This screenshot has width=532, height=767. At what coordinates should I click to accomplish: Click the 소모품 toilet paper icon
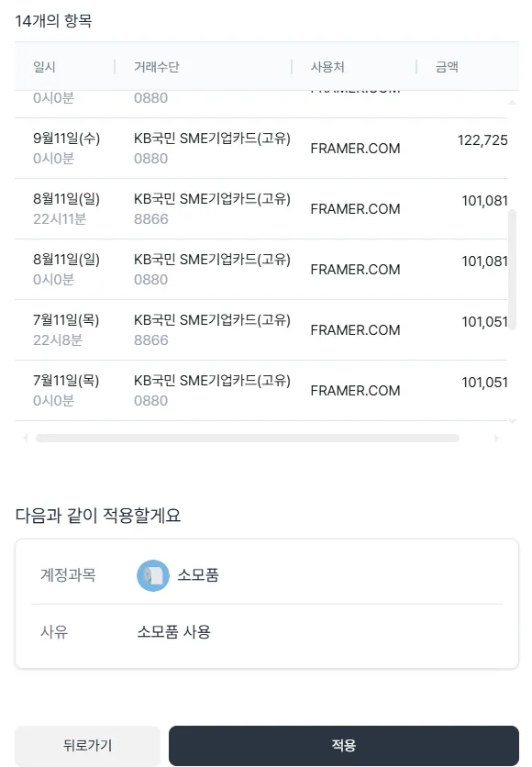153,575
